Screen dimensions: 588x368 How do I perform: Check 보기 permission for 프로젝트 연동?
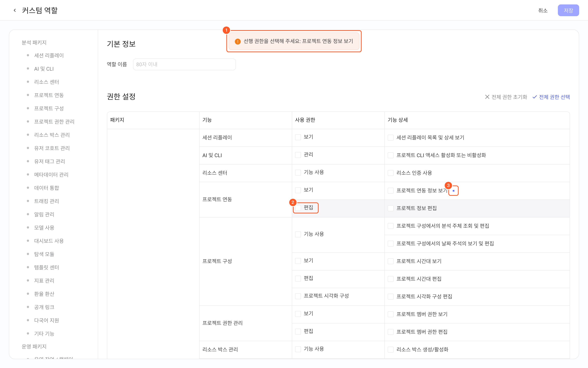point(298,190)
